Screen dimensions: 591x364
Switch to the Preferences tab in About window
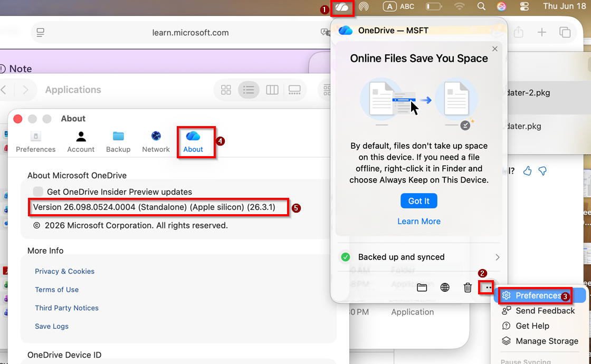click(x=36, y=142)
